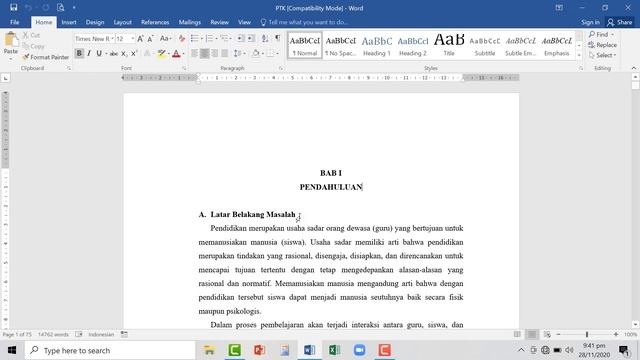640x360 pixels.
Task: Insert numbered list
Action: point(209,39)
